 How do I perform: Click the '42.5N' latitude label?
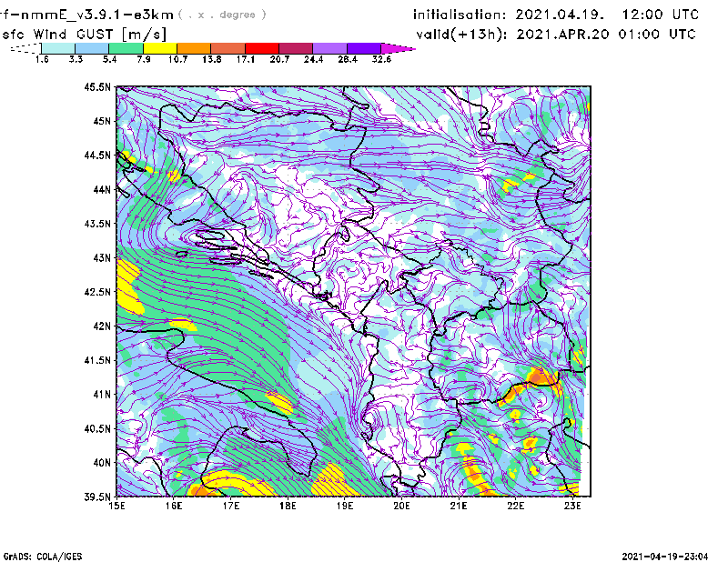pos(97,292)
